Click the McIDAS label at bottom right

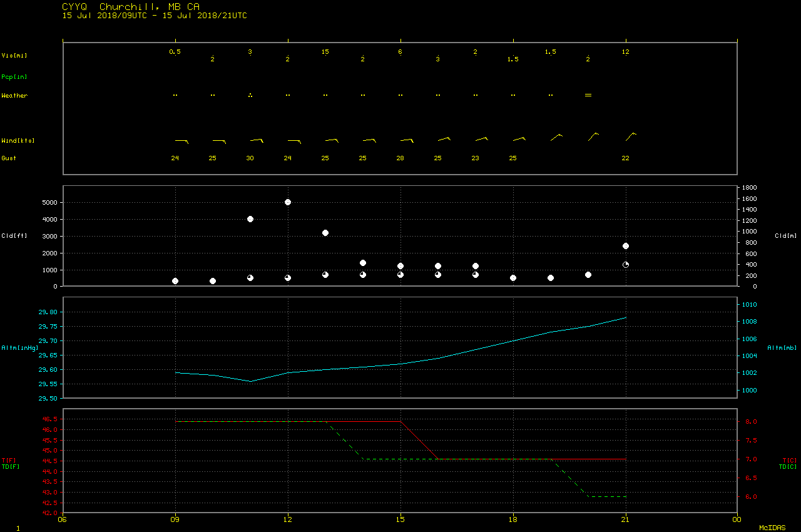coord(772,528)
